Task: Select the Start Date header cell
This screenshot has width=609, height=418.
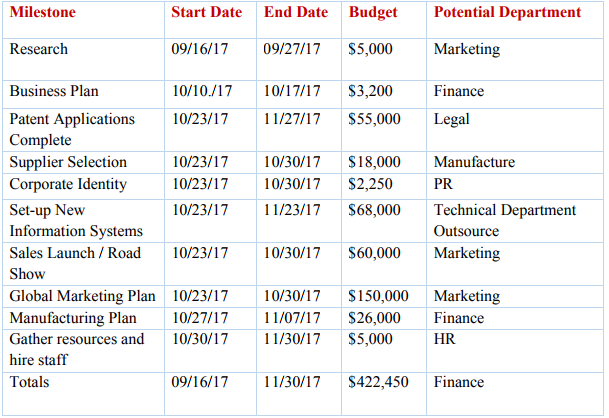Action: [x=208, y=13]
